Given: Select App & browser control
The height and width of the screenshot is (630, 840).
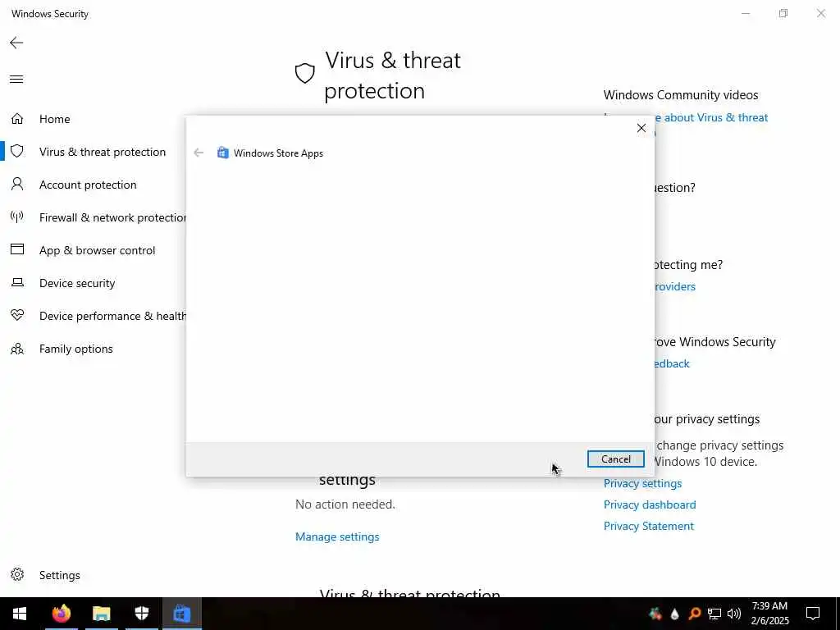Looking at the screenshot, I should 97,250.
